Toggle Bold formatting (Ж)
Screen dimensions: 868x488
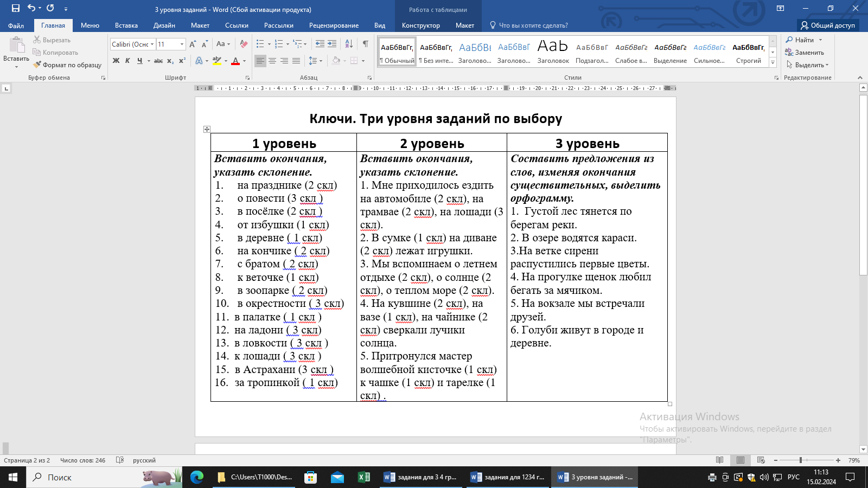(116, 61)
